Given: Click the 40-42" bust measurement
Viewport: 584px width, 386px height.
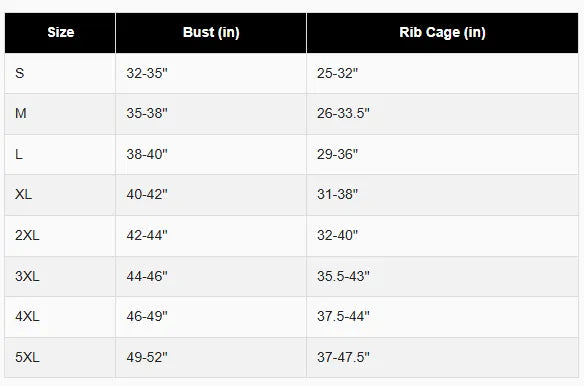Looking at the screenshot, I should (x=147, y=194).
